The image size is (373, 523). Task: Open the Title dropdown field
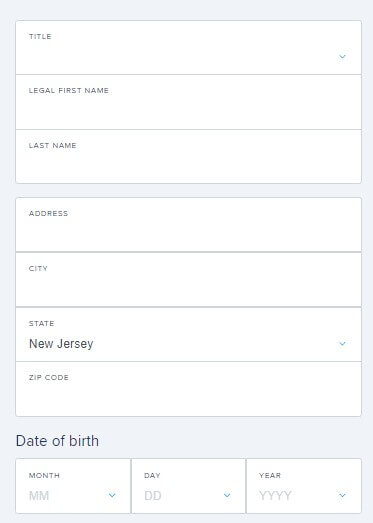(x=189, y=48)
